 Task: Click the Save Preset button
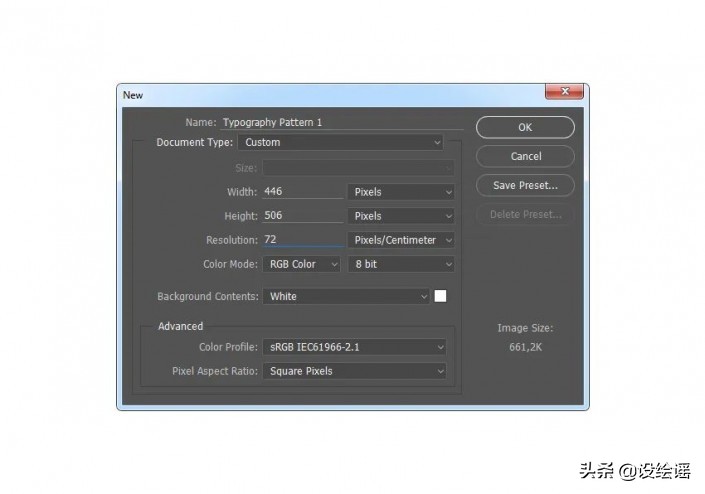525,185
